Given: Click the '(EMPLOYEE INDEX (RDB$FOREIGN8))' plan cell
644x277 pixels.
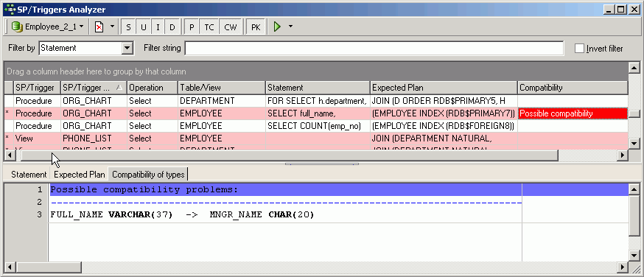Looking at the screenshot, I should pos(444,126).
